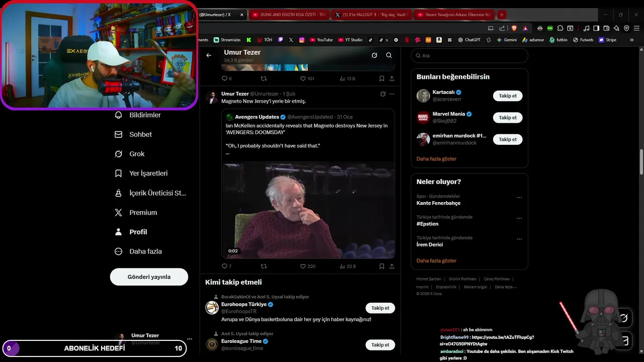Play the Ian McKellen video thumbnail
Image resolution: width=644 pixels, height=362 pixels.
click(x=308, y=210)
